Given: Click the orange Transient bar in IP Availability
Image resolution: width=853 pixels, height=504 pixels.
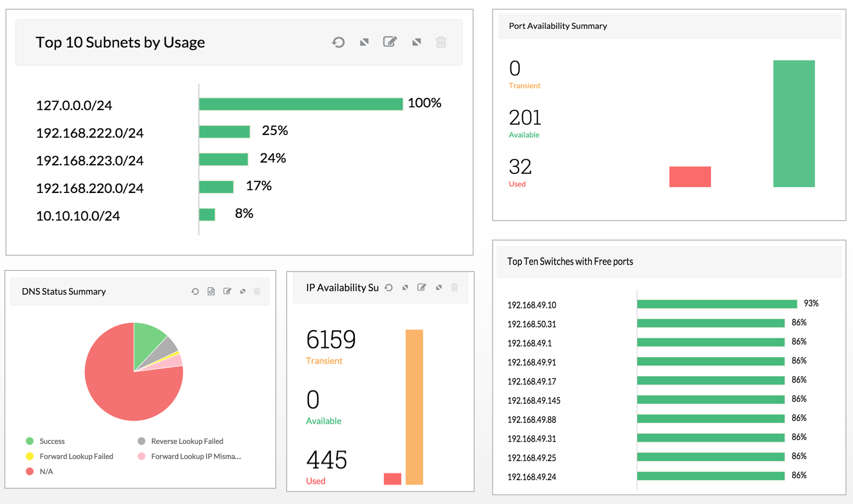Looking at the screenshot, I should point(414,407).
